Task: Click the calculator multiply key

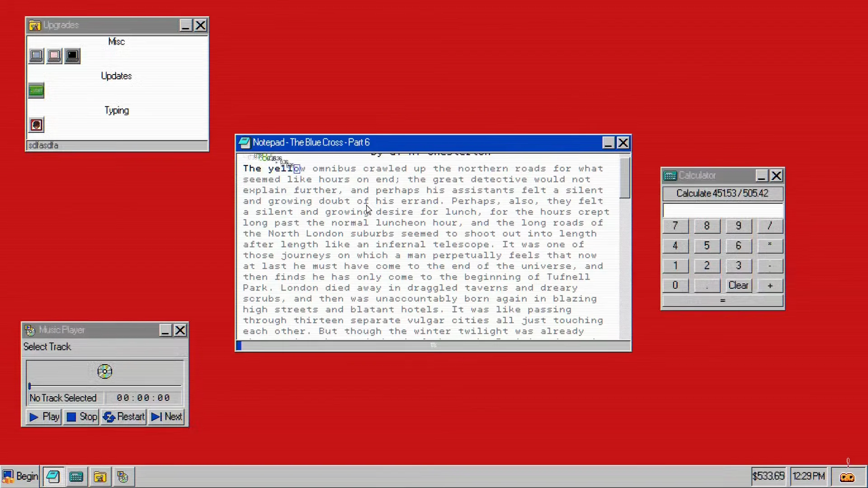Action: click(770, 246)
